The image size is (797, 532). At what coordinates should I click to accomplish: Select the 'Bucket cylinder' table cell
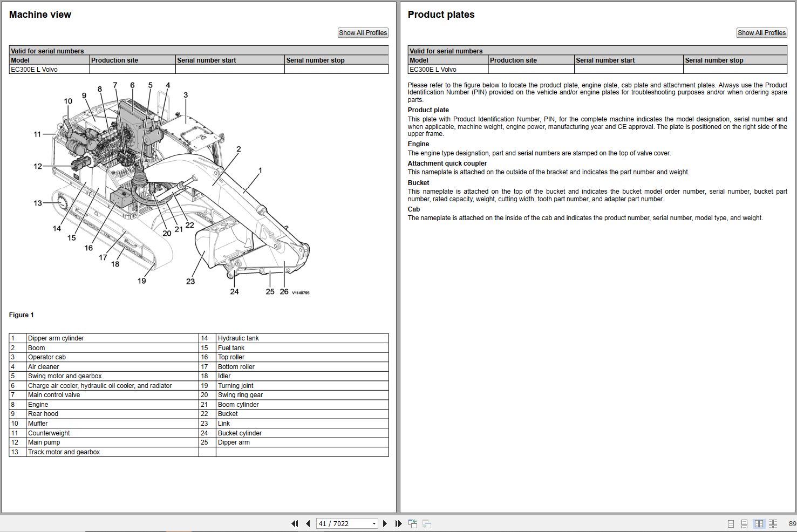pos(302,433)
